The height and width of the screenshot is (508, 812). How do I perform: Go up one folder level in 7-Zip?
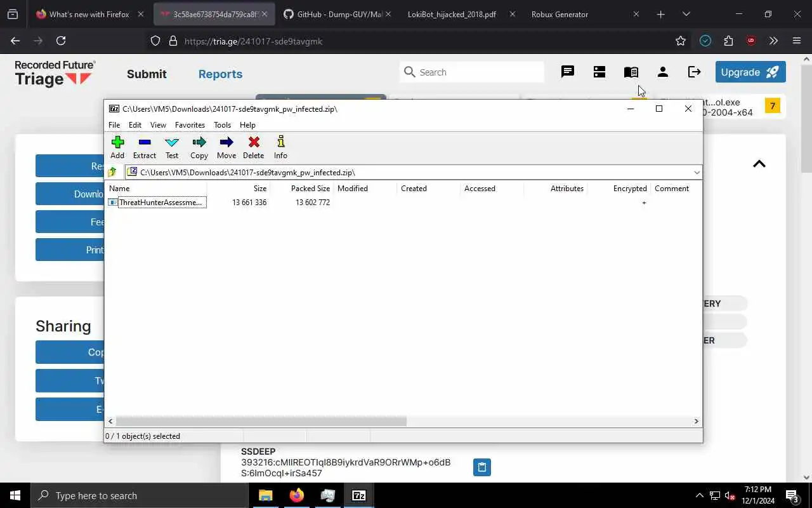click(x=113, y=172)
